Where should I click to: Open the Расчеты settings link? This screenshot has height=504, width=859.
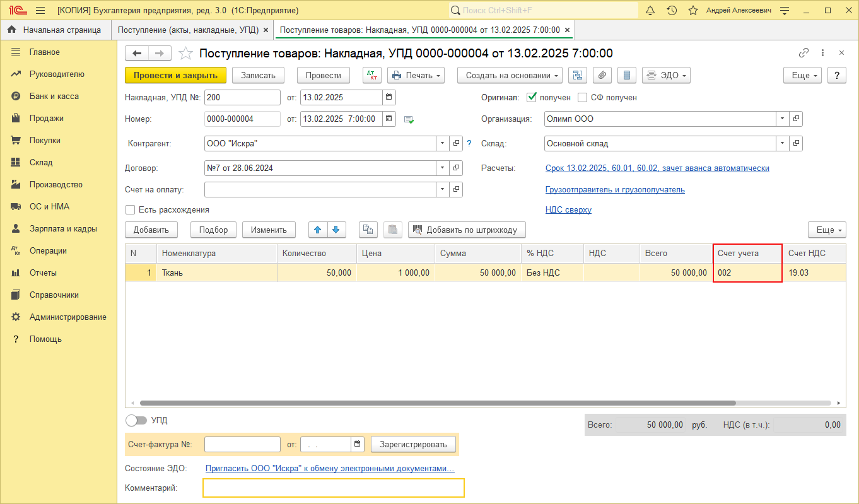point(657,168)
